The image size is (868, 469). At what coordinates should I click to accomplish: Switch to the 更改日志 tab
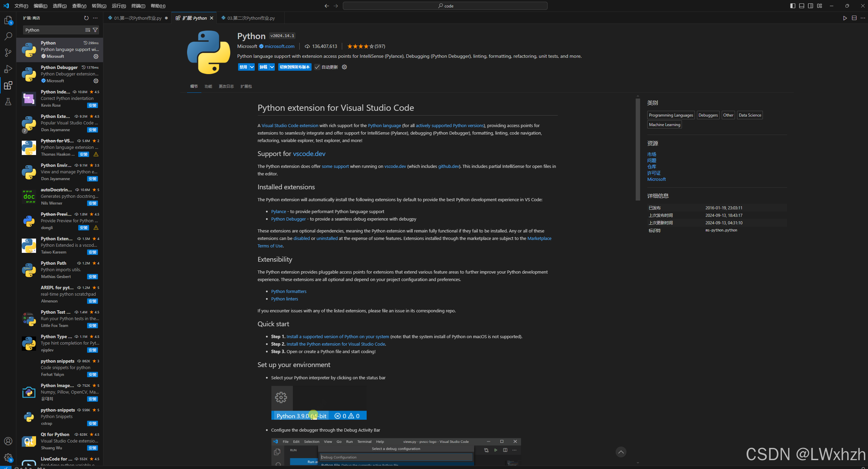226,86
